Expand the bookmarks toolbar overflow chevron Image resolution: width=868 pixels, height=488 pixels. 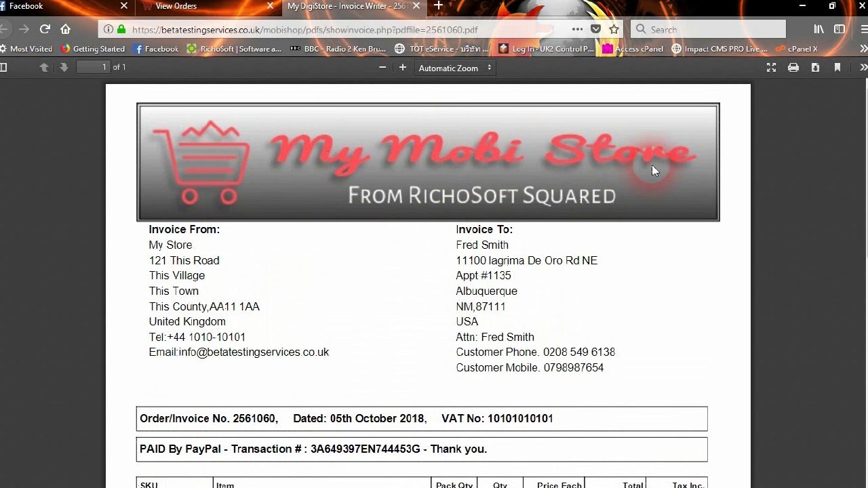point(863,49)
